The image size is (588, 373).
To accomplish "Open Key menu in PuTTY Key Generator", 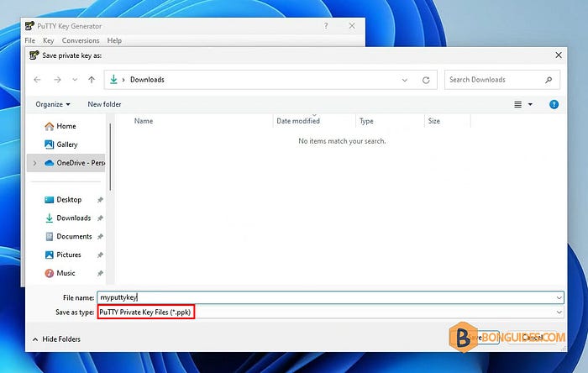I will 49,40.
